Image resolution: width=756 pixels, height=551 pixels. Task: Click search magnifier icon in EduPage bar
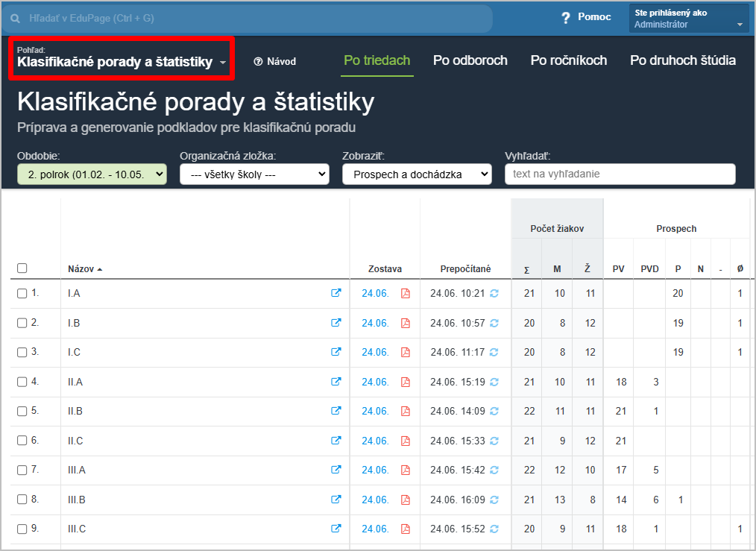15,17
